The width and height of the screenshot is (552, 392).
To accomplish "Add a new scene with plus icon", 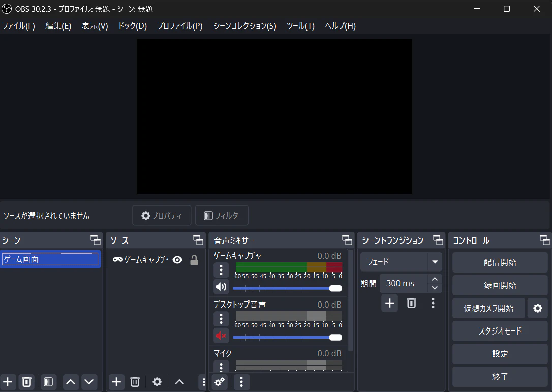I will (x=8, y=382).
